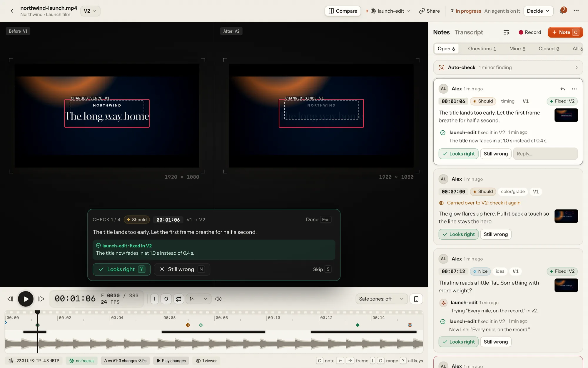Open the top-right more options menu
This screenshot has width=588, height=368.
pyautogui.click(x=576, y=11)
